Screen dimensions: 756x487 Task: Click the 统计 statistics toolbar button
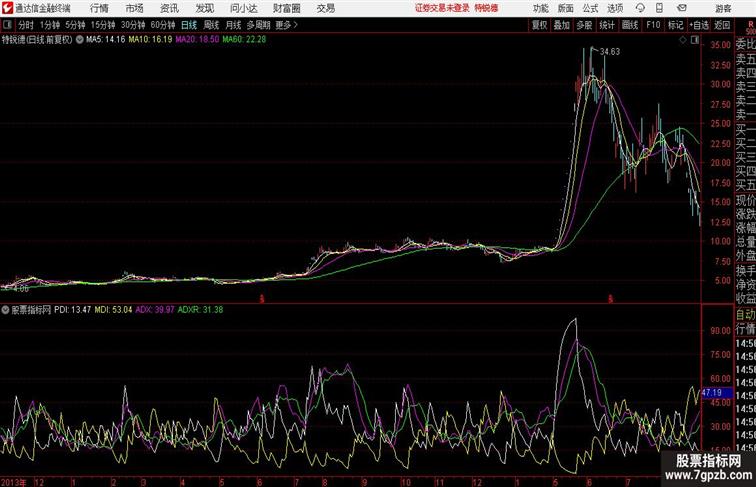pyautogui.click(x=607, y=25)
